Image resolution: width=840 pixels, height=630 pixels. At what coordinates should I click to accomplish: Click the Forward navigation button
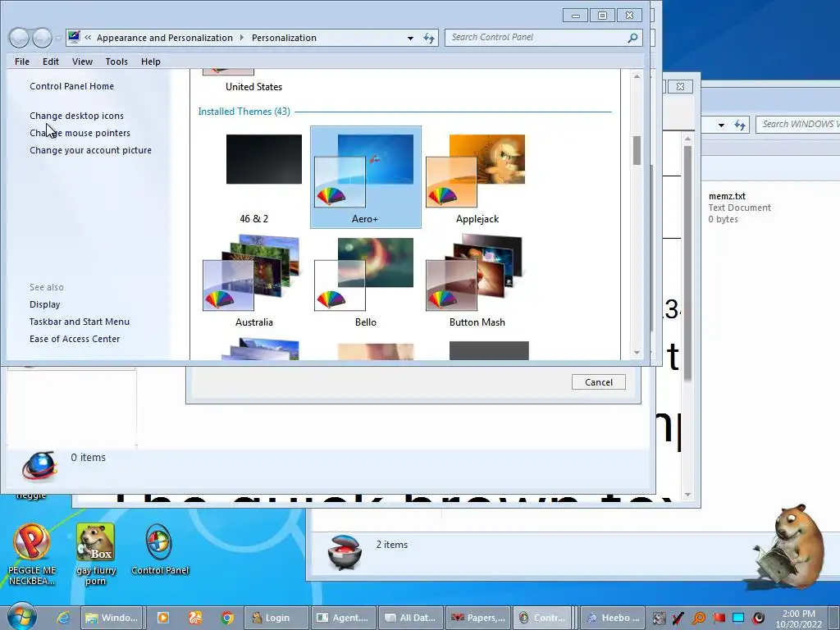42,38
